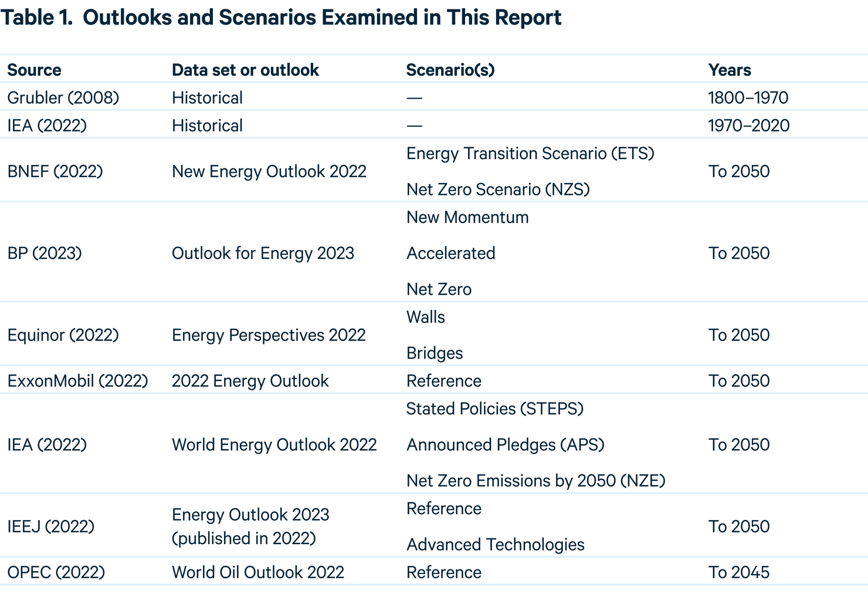Click the BP (2023) source cell
868x594 pixels.
coord(45,253)
